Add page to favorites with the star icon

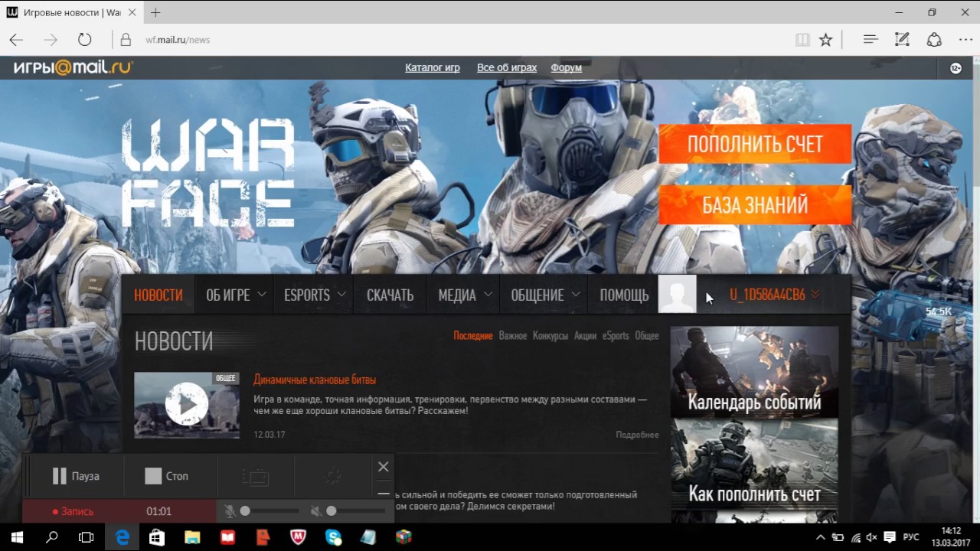point(825,40)
